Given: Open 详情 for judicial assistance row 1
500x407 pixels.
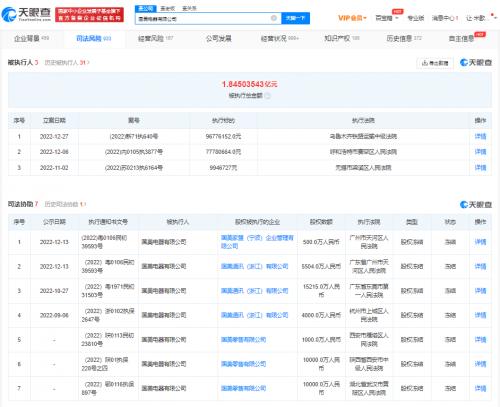Looking at the screenshot, I should (x=480, y=242).
